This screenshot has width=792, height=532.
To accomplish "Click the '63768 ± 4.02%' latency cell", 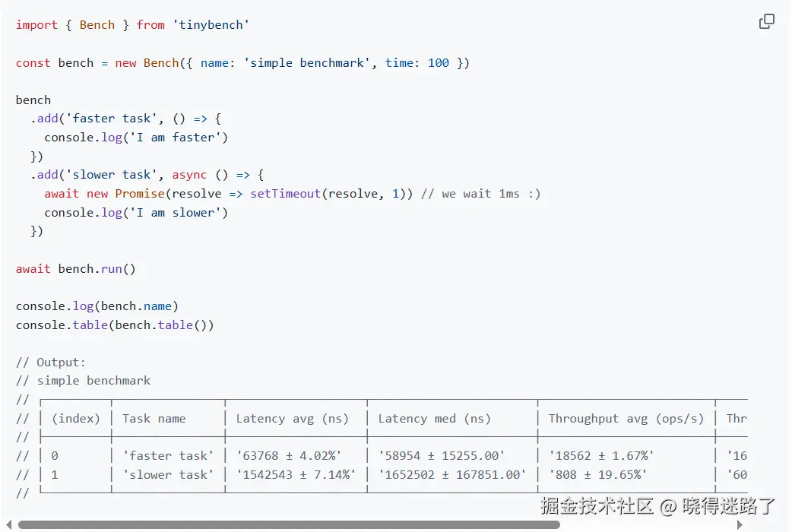I will point(289,456).
